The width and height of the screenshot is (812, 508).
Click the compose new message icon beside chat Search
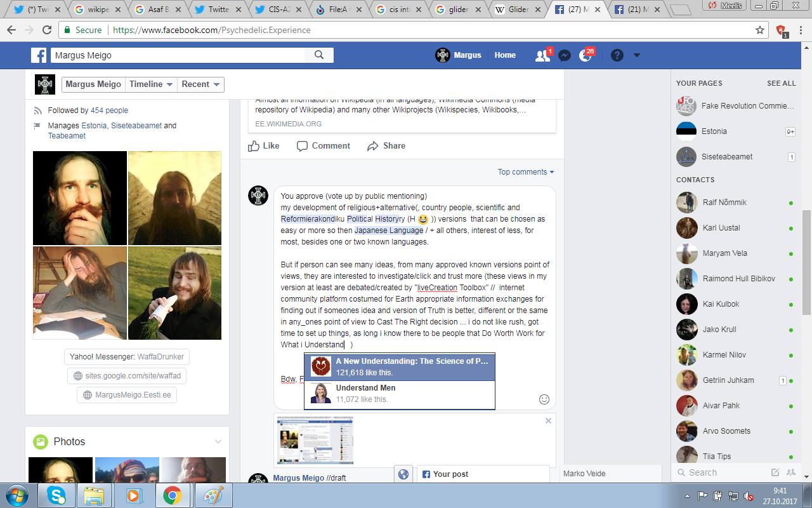pos(775,472)
